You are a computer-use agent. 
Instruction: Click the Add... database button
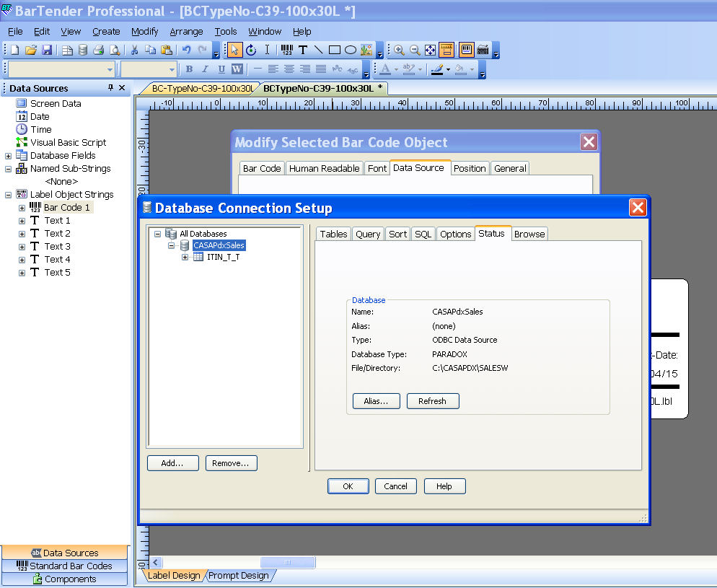pyautogui.click(x=173, y=463)
